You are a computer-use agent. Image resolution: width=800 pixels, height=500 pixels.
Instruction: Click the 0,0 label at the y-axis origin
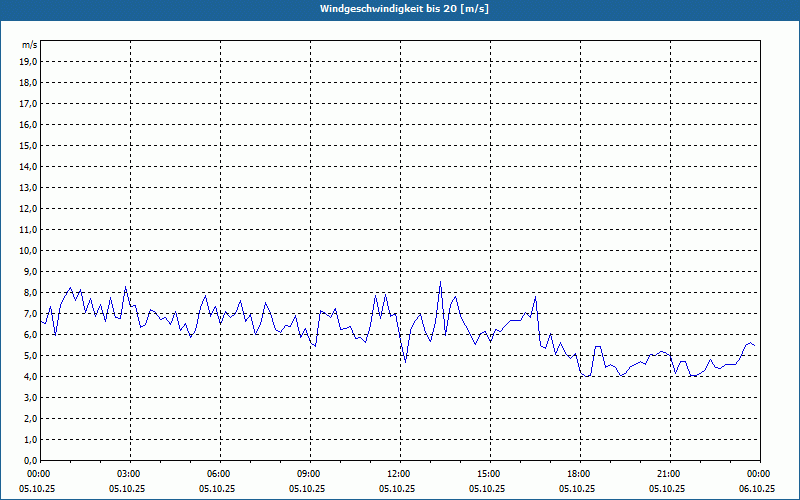point(29,460)
